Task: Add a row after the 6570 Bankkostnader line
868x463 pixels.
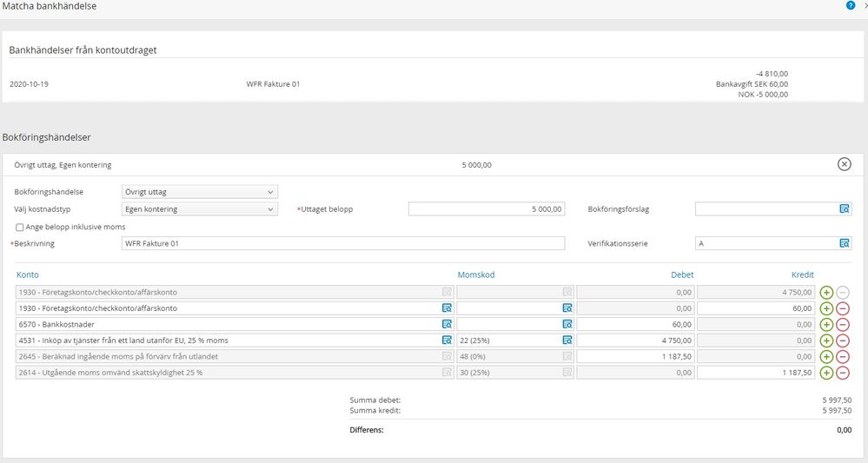Action: (x=826, y=324)
